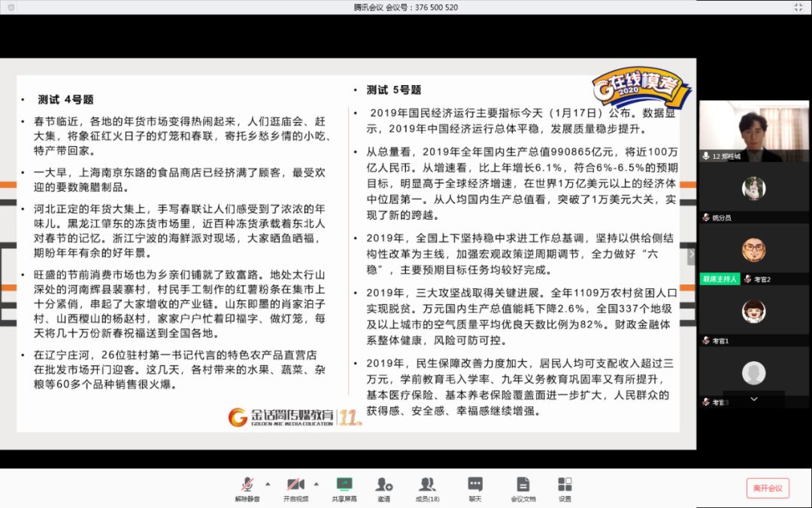This screenshot has width=812, height=508.
Task: Open 设置 settings in the toolbar
Action: [565, 489]
